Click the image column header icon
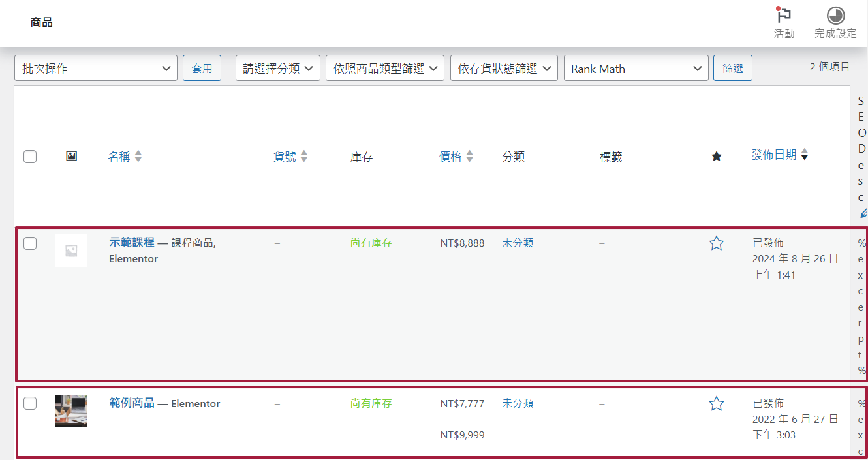This screenshot has width=868, height=460. 72,157
